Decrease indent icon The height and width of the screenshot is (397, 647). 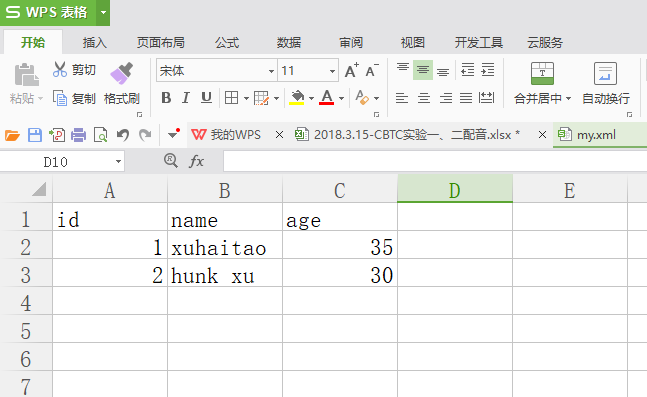467,70
